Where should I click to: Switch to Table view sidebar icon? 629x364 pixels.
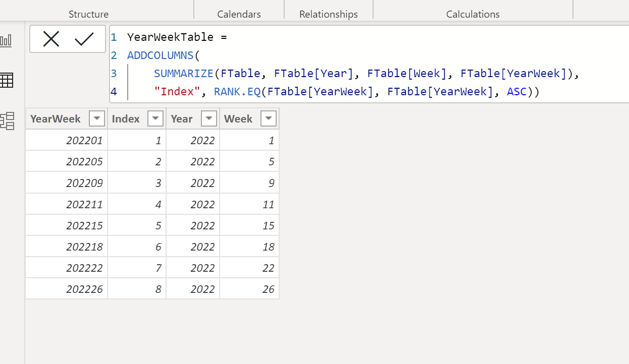point(7,80)
